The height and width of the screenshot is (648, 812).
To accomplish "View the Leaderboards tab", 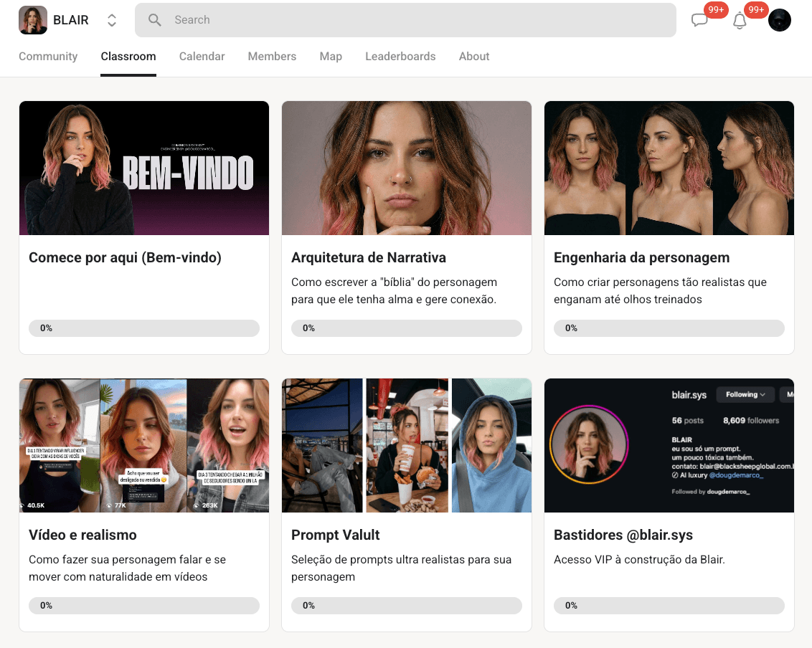I will tap(400, 57).
